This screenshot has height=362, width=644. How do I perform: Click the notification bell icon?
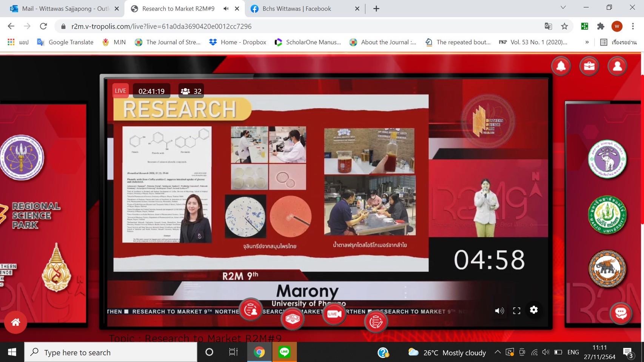point(561,66)
